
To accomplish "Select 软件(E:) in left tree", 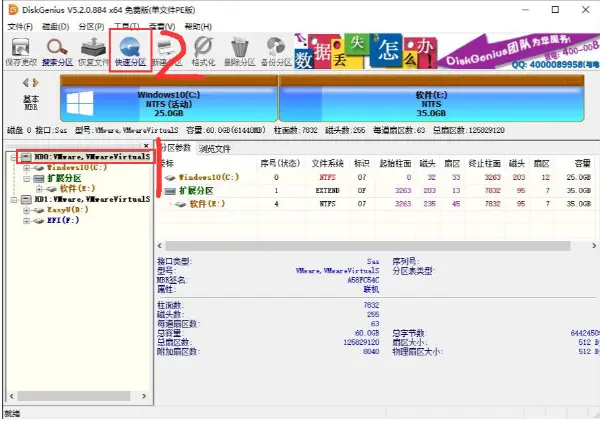I will (x=78, y=189).
